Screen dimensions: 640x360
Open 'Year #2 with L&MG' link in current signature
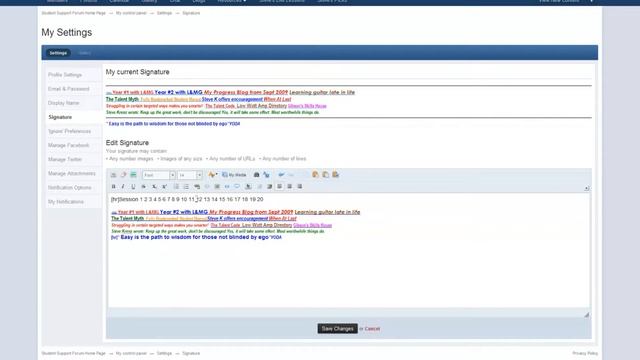pos(178,92)
